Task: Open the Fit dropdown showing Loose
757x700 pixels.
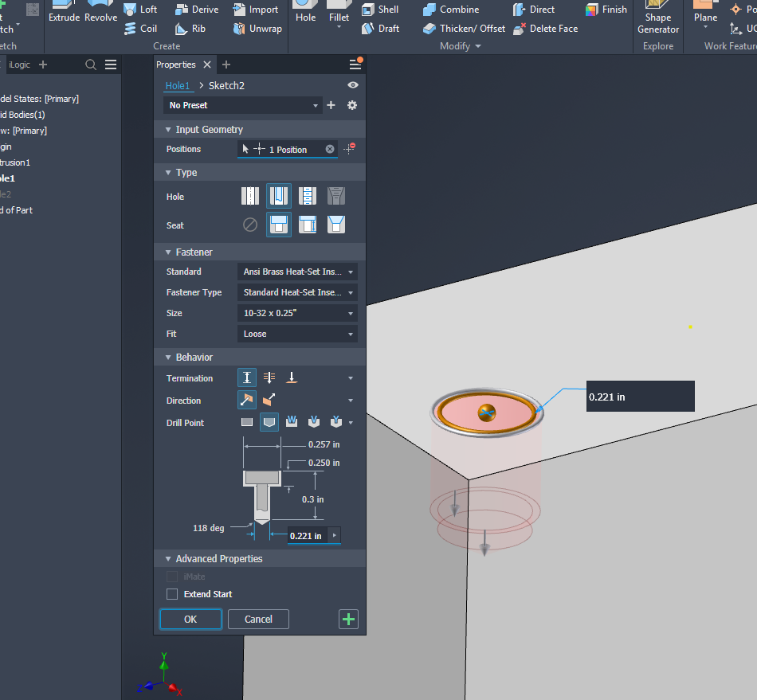Action: (297, 334)
